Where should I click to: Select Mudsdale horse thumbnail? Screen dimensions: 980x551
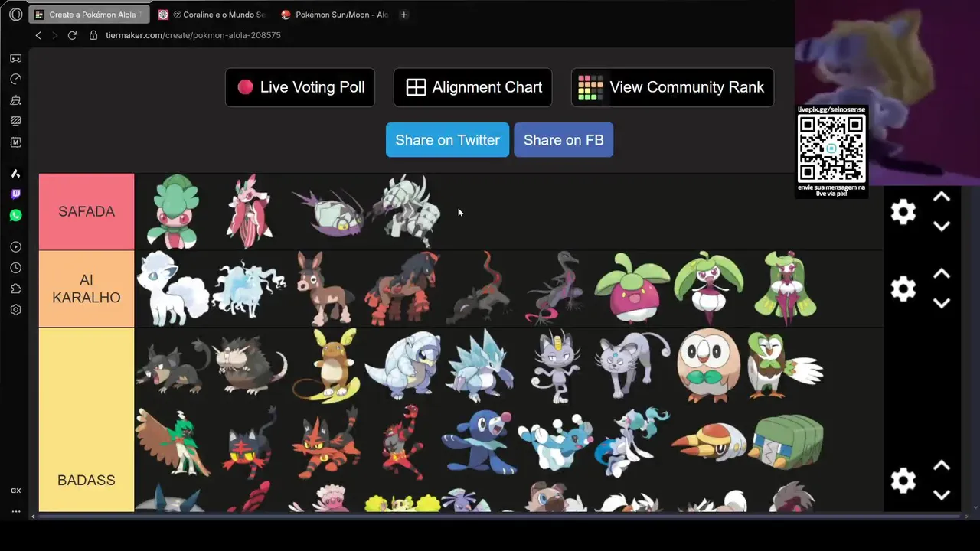[x=403, y=289]
